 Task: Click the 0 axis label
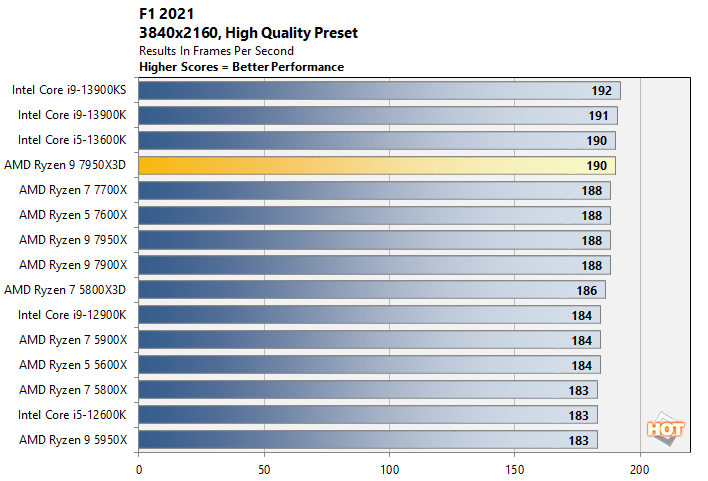click(139, 470)
